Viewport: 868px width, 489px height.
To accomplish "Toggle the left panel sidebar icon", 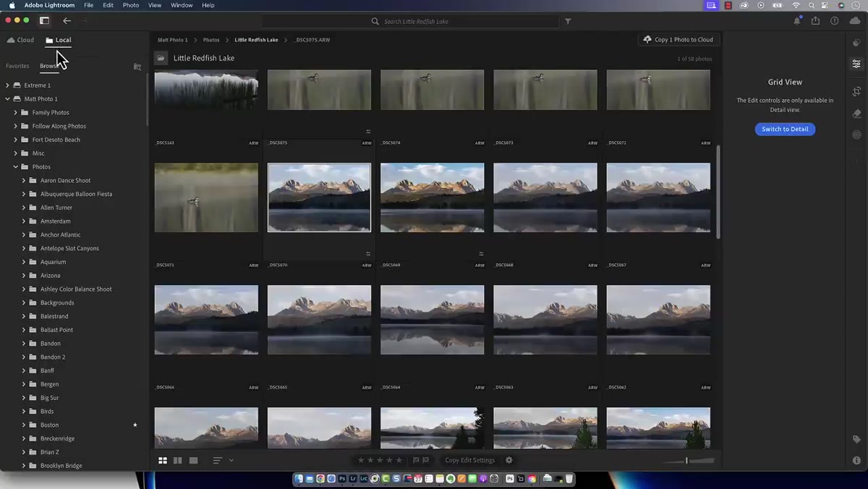I will tap(44, 21).
